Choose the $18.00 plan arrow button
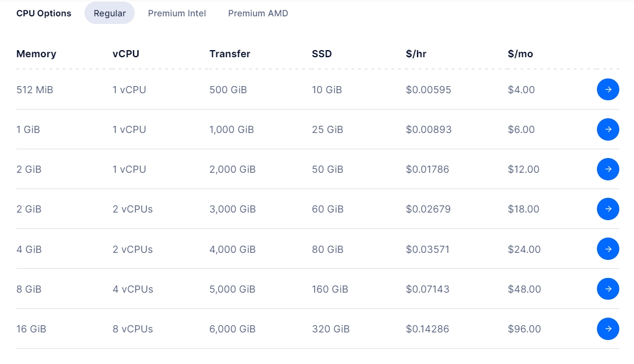 [x=608, y=209]
